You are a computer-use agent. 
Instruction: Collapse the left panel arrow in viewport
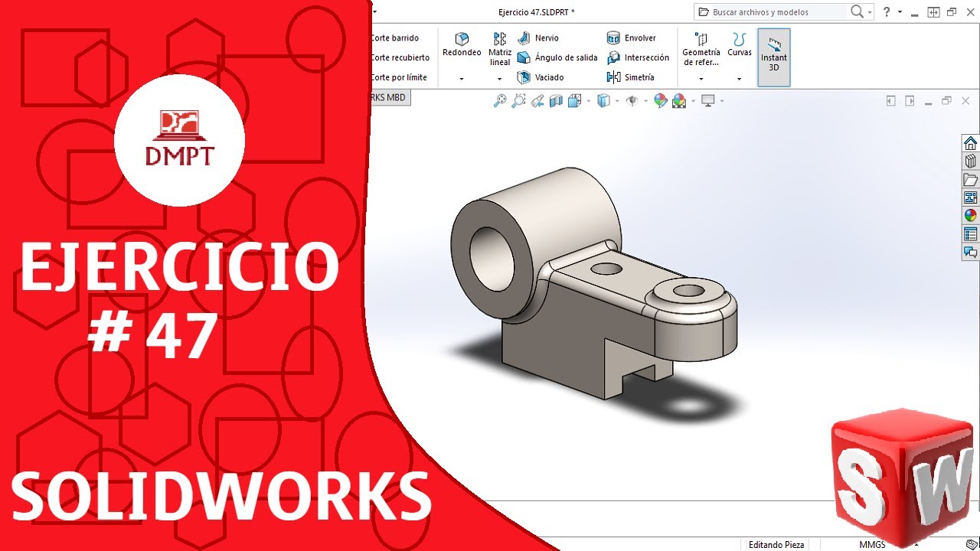pyautogui.click(x=891, y=101)
